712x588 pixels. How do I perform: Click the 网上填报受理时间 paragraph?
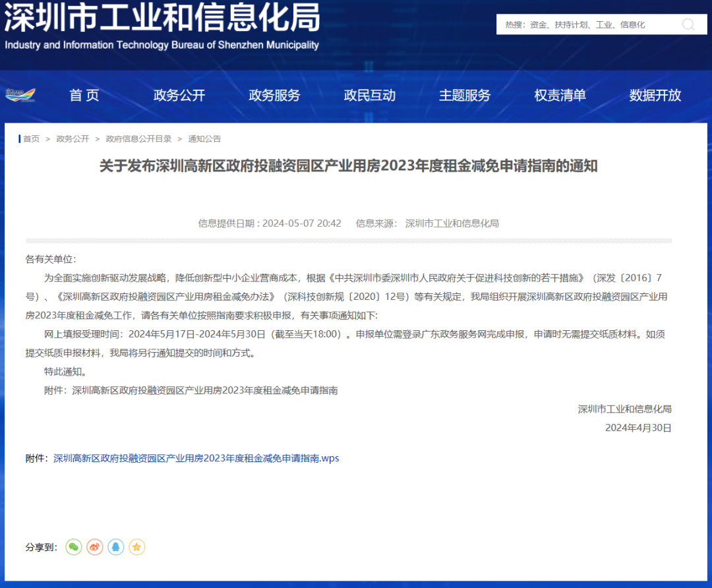(345, 343)
